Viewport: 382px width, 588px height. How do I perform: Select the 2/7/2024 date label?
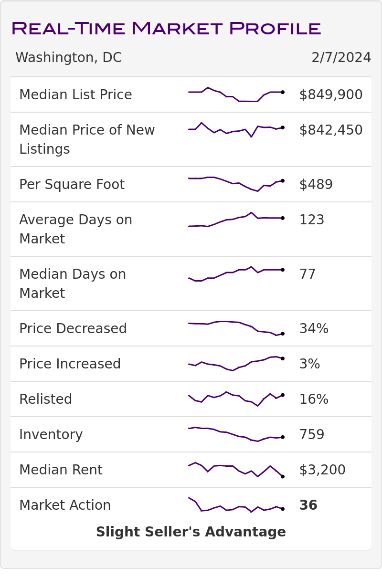click(x=341, y=58)
